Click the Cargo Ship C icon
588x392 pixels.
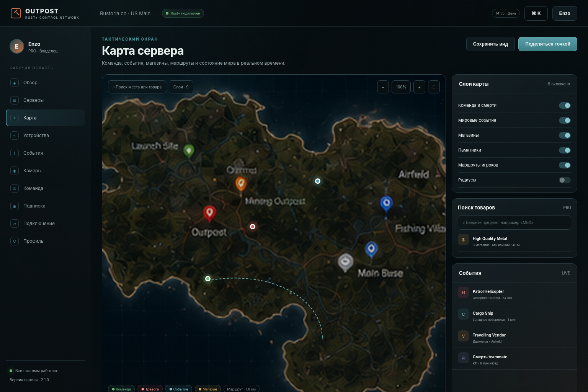point(463,314)
